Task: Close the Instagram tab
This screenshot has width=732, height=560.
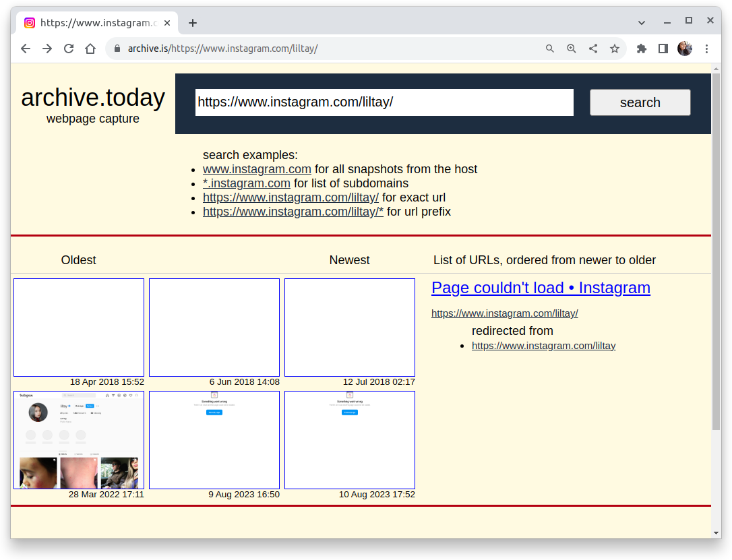Action: 167,23
